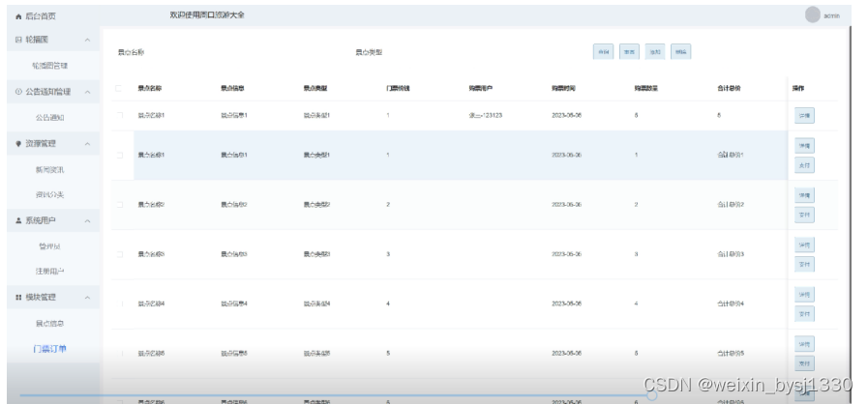Collapse the 资源管理 sidebar section

point(87,144)
